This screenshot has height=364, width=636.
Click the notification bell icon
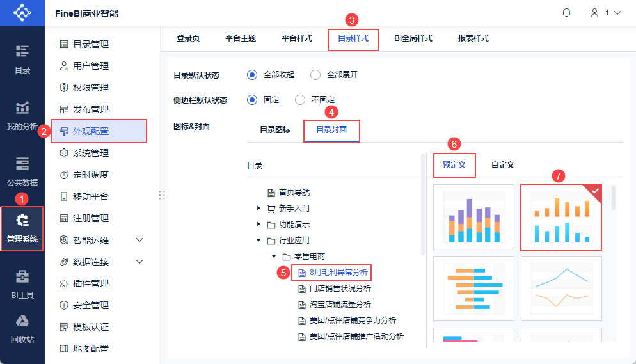[x=566, y=13]
